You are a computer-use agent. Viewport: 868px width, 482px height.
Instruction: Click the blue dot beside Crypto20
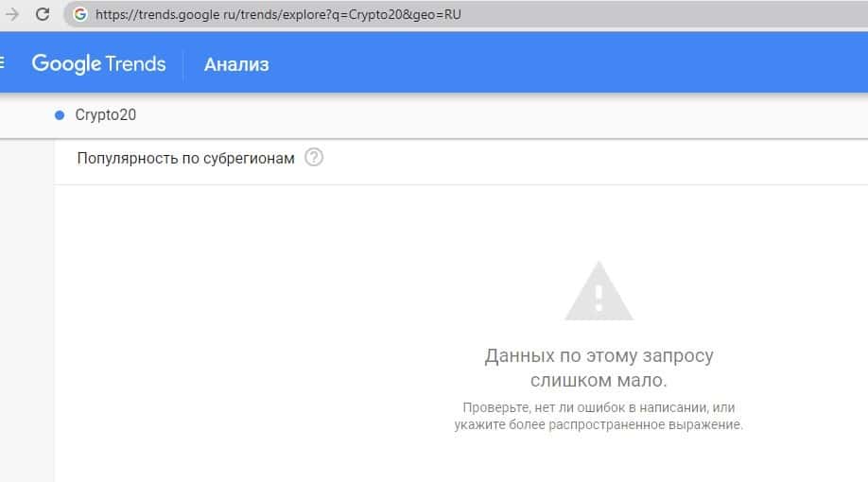click(x=60, y=115)
